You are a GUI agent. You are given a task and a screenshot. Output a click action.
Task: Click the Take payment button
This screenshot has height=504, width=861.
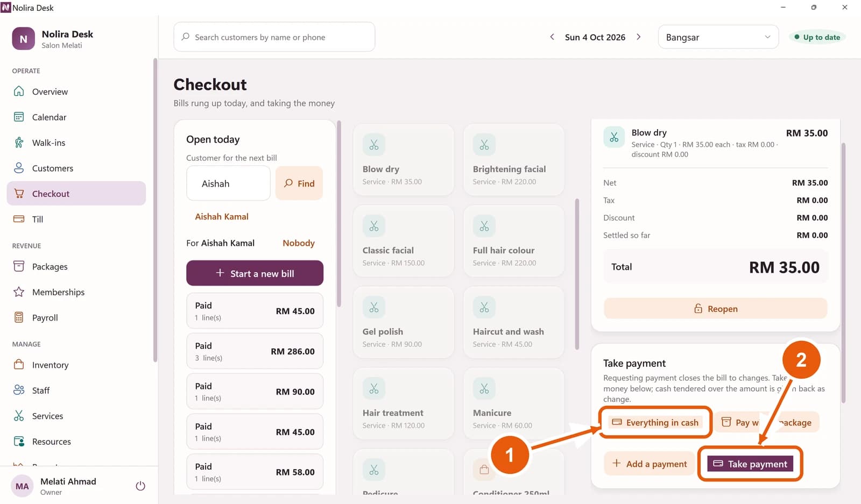[x=750, y=464]
